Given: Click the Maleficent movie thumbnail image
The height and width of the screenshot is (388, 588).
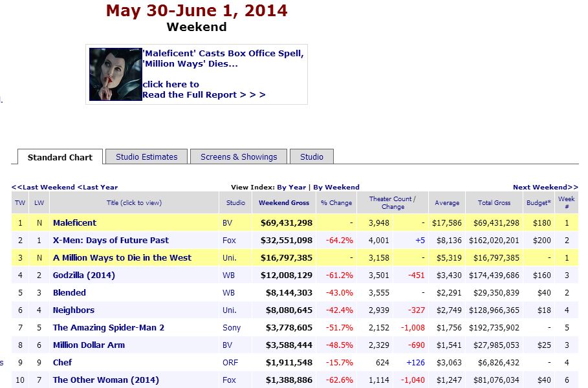Looking at the screenshot, I should pyautogui.click(x=115, y=74).
